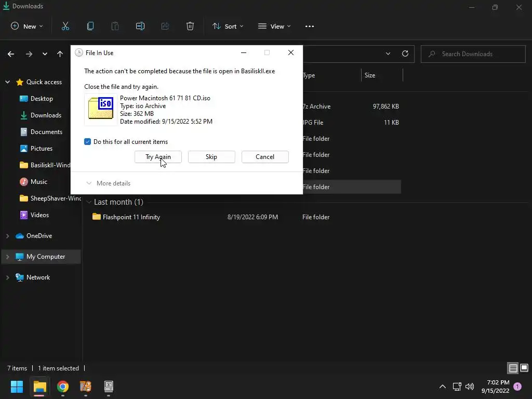Go up one folder level arrow
This screenshot has height=399, width=532.
point(60,54)
